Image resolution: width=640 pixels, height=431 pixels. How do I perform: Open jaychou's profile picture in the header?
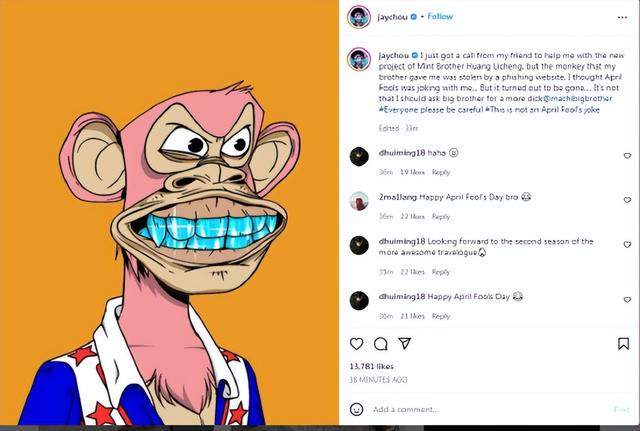(x=359, y=17)
